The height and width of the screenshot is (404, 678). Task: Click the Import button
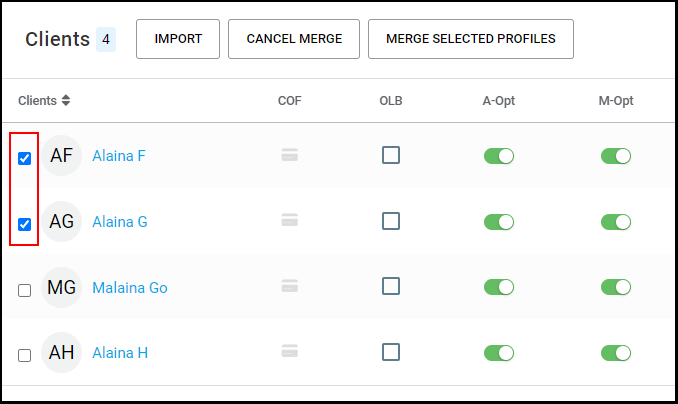click(x=178, y=39)
